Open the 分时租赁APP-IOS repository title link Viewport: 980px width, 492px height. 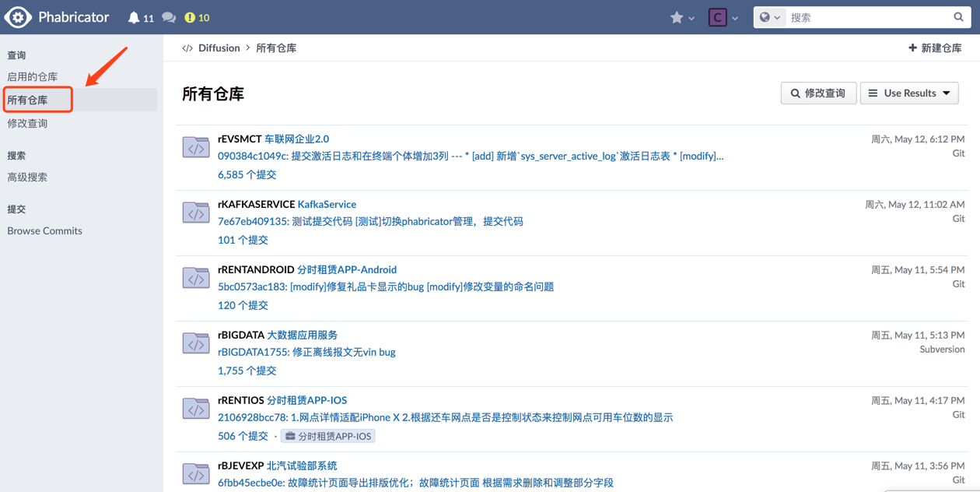(x=306, y=400)
